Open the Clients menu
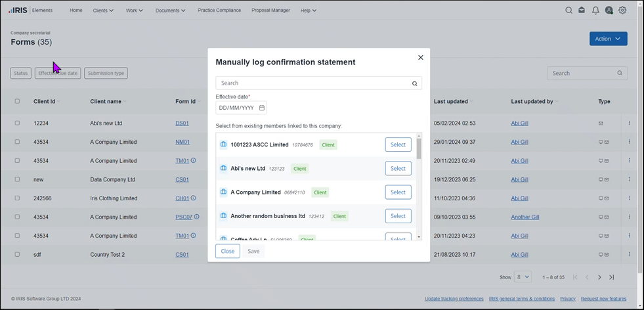 coord(103,11)
